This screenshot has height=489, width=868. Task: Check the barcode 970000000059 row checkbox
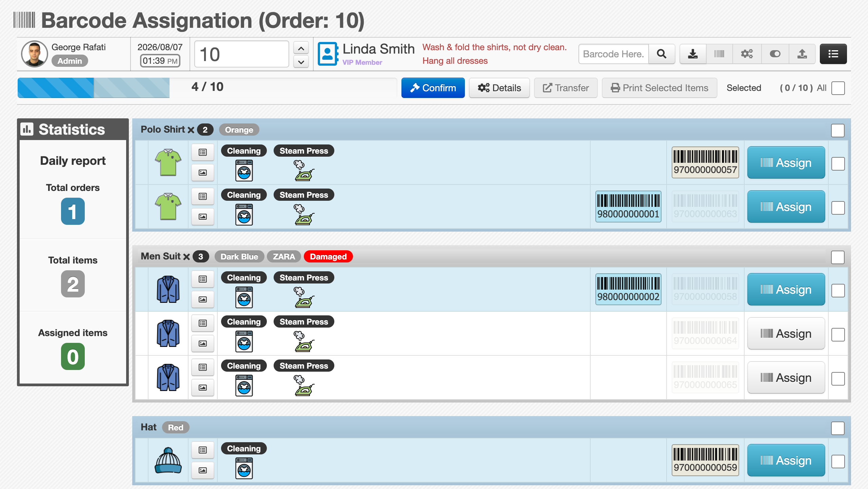click(x=838, y=462)
